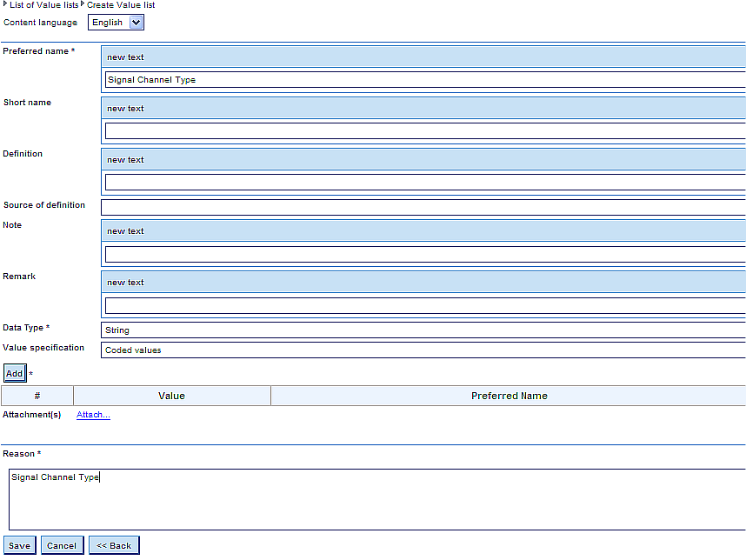Screen dimensions: 746x560
Task: Click the # column header
Action: (37, 396)
